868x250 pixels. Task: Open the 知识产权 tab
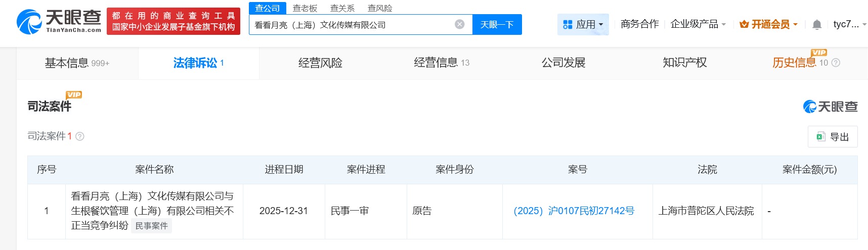point(685,63)
